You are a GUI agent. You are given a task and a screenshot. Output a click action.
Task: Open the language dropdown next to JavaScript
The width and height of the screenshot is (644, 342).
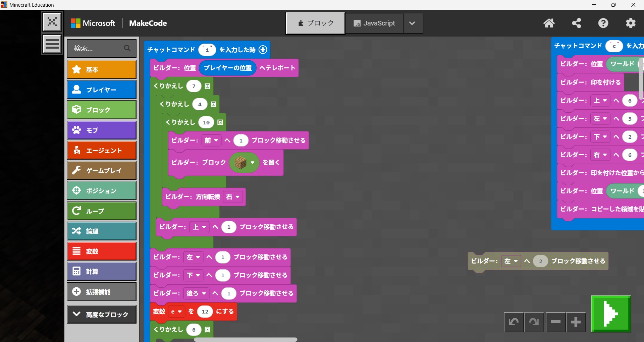pos(413,23)
